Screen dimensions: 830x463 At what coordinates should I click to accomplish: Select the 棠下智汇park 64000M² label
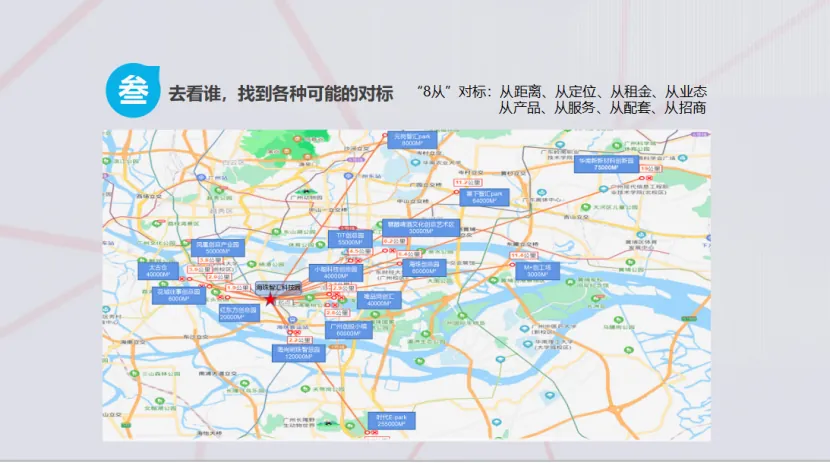[x=484, y=197]
